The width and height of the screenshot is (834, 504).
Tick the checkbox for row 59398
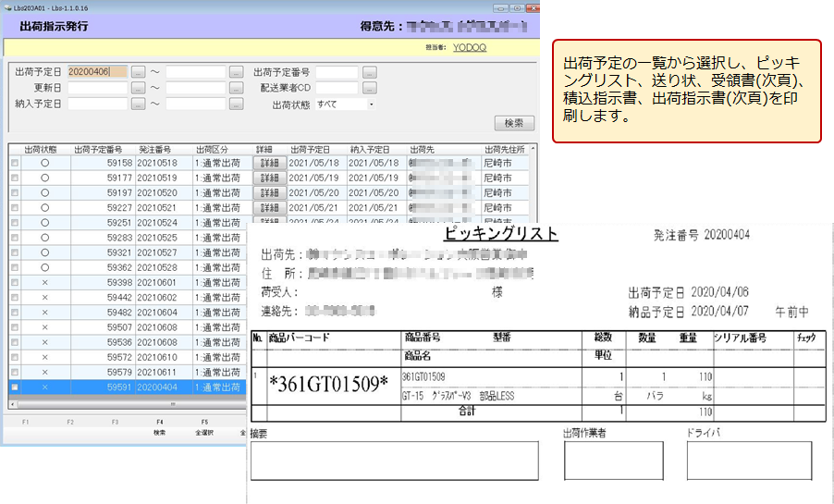(14, 282)
